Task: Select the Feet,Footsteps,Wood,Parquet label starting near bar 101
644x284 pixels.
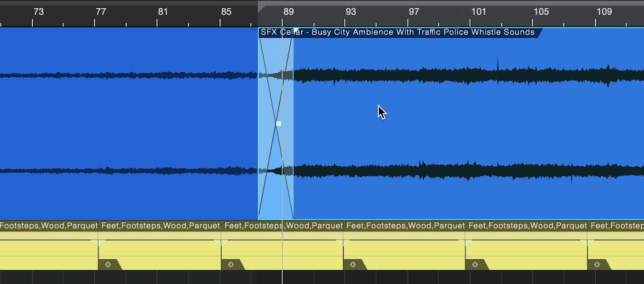Action: click(x=528, y=226)
